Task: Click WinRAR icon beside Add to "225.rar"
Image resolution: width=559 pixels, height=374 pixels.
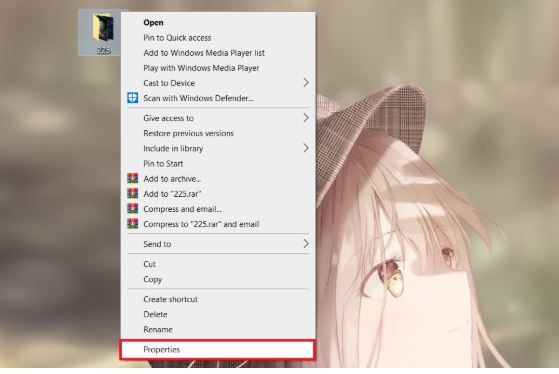Action: 133,194
